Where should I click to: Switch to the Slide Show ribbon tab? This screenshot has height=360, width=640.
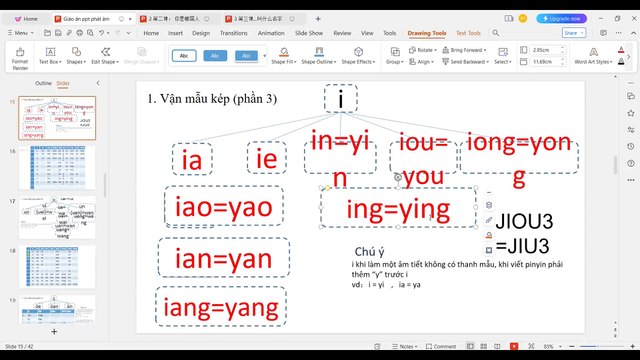(x=309, y=33)
